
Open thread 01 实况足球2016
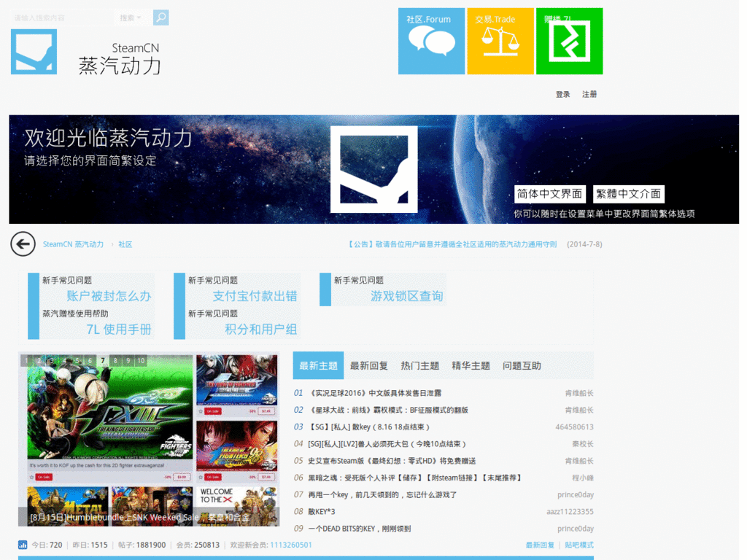click(x=375, y=393)
